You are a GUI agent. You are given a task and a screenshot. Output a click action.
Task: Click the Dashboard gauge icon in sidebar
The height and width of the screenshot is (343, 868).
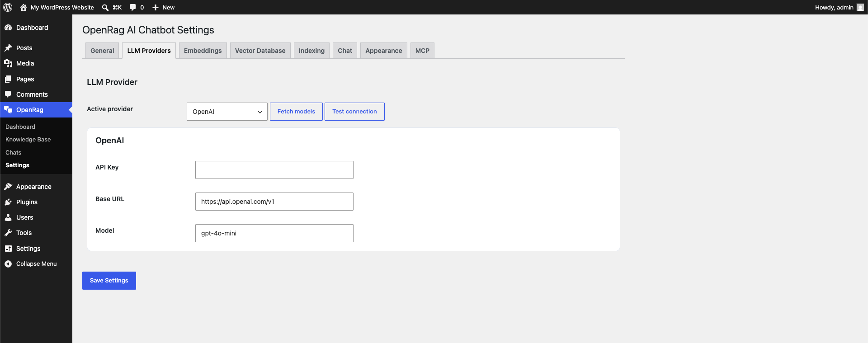pos(8,28)
